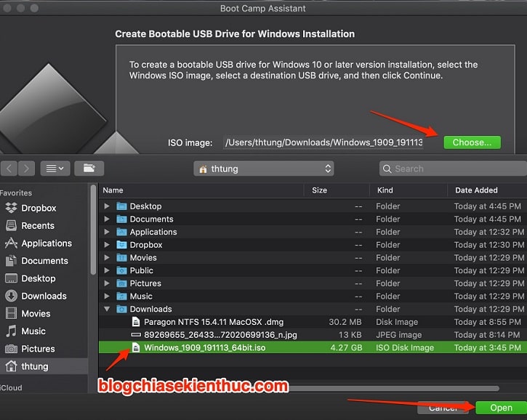The image size is (527, 420).
Task: Select Downloads in the sidebar
Action: (x=36, y=296)
